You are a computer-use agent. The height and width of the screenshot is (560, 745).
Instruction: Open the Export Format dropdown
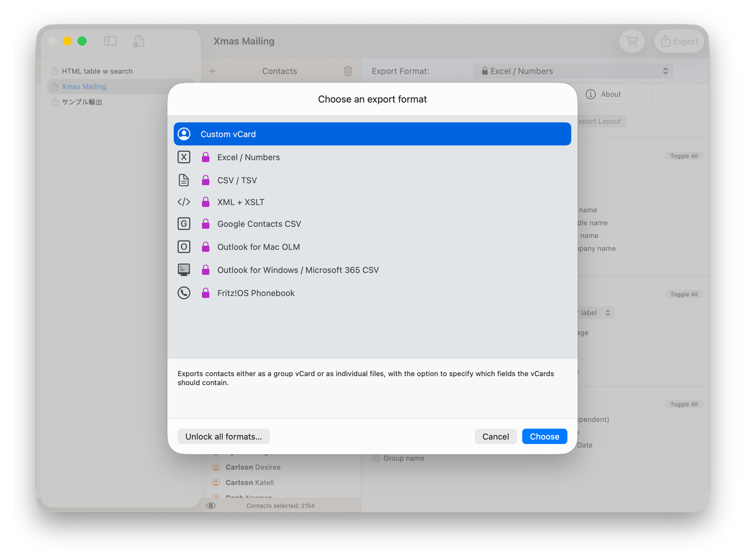573,70
